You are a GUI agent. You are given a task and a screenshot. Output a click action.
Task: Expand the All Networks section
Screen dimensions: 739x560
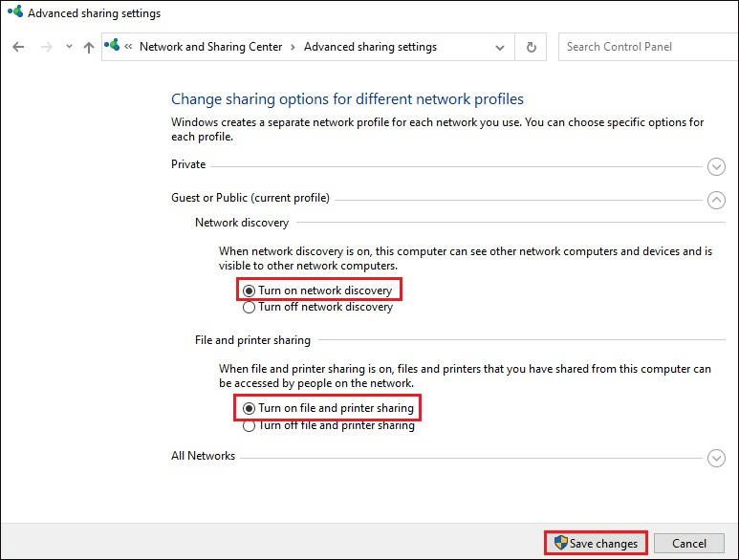(x=716, y=458)
